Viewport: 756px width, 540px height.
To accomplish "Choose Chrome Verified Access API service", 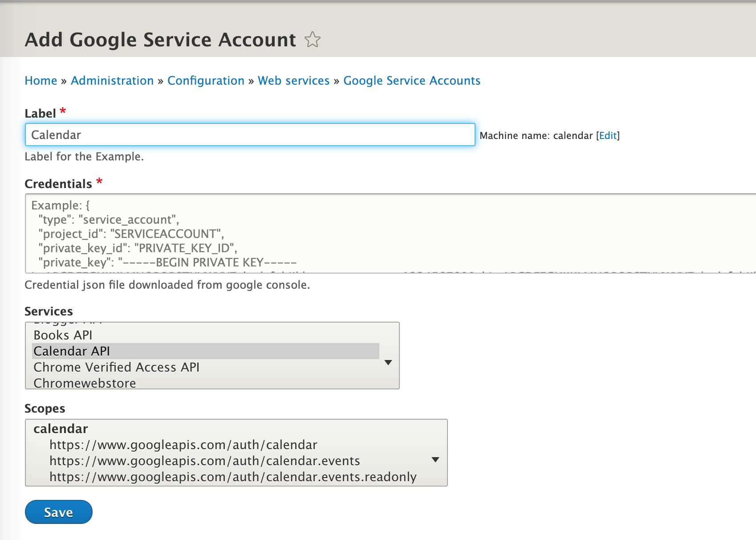I will [116, 367].
